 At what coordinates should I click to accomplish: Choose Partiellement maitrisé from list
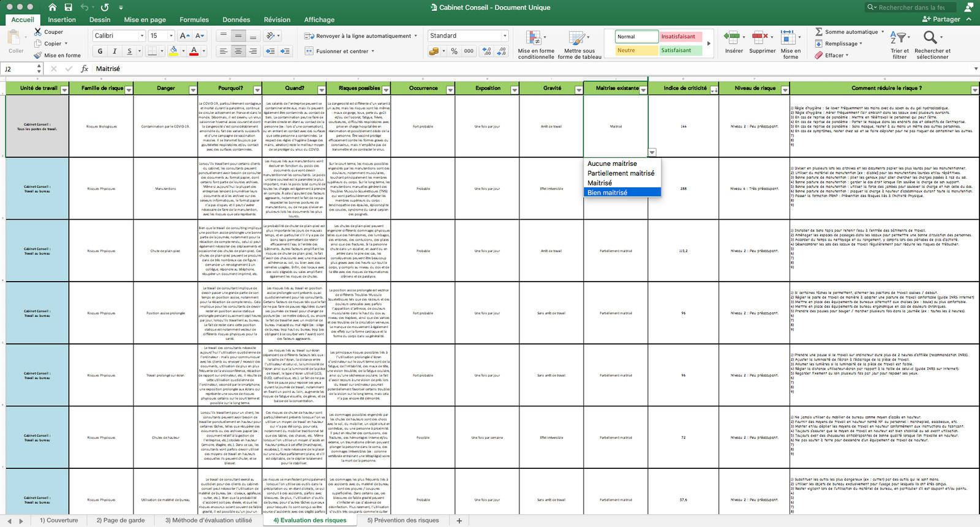[621, 173]
